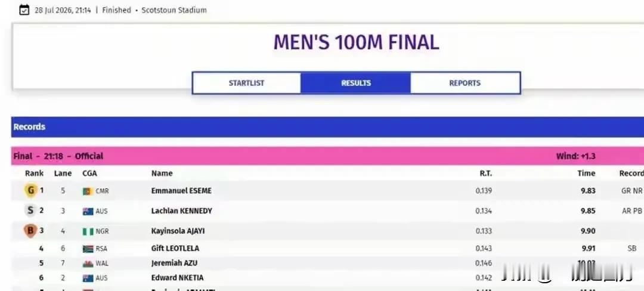Switch to the REPORTS tab

point(465,83)
